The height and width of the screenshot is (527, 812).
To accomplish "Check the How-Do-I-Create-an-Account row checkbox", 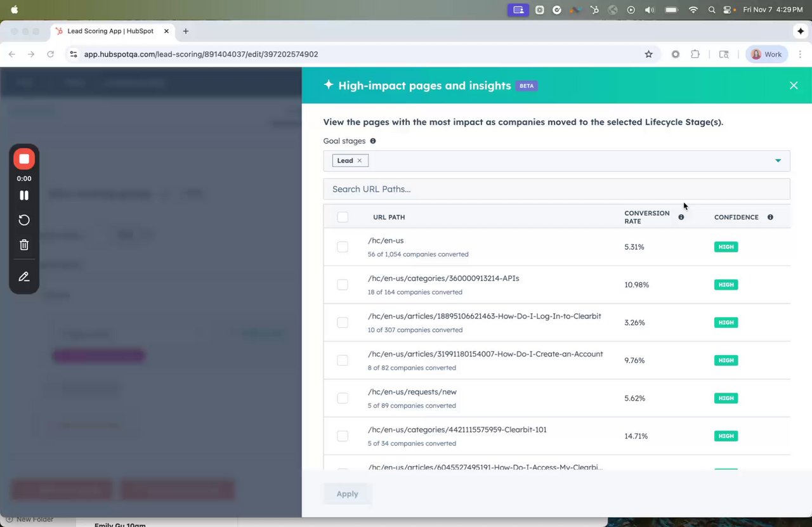I will click(x=343, y=360).
